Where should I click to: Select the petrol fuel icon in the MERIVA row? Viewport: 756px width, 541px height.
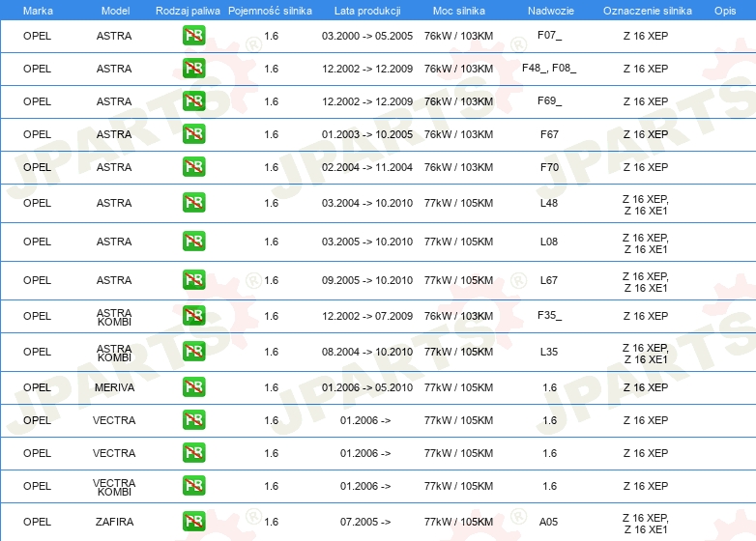[x=193, y=386]
